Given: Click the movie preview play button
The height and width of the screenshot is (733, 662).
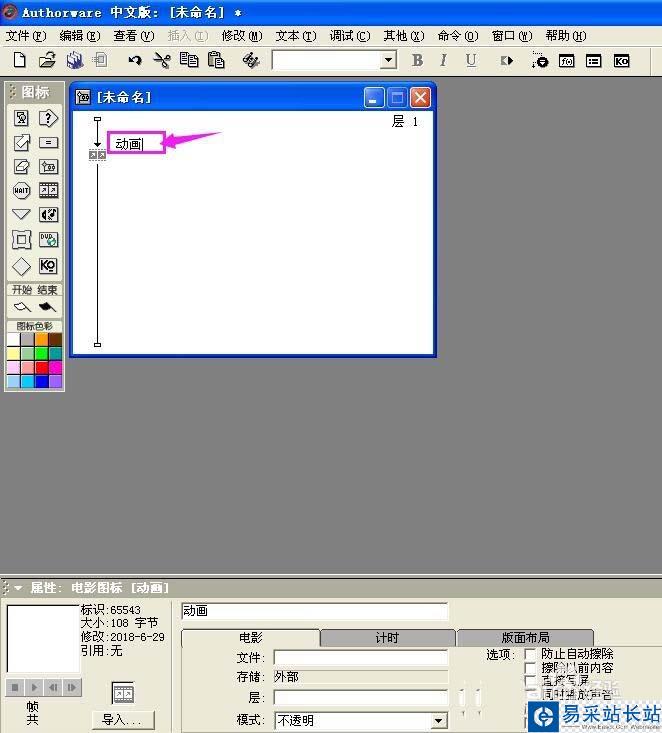Looking at the screenshot, I should coord(34,687).
